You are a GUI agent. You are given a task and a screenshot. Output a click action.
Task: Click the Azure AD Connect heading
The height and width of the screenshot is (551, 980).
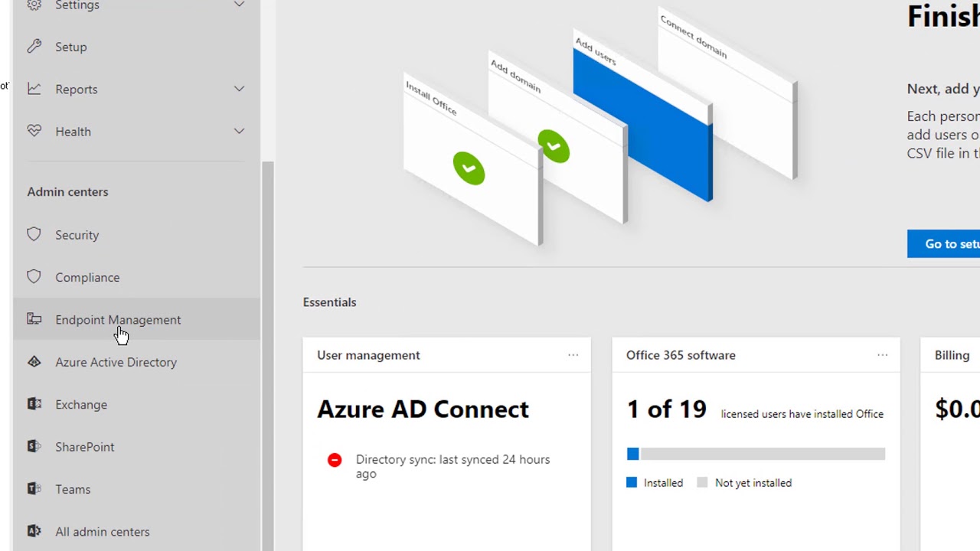point(423,409)
